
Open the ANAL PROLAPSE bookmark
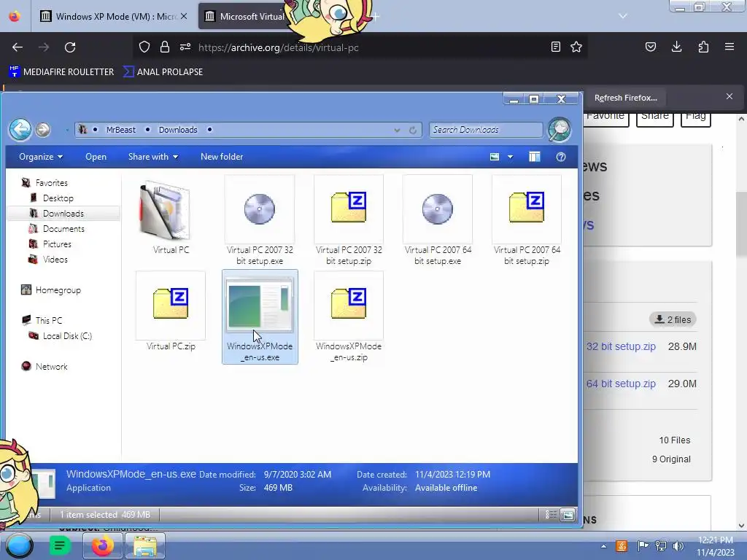pos(163,72)
